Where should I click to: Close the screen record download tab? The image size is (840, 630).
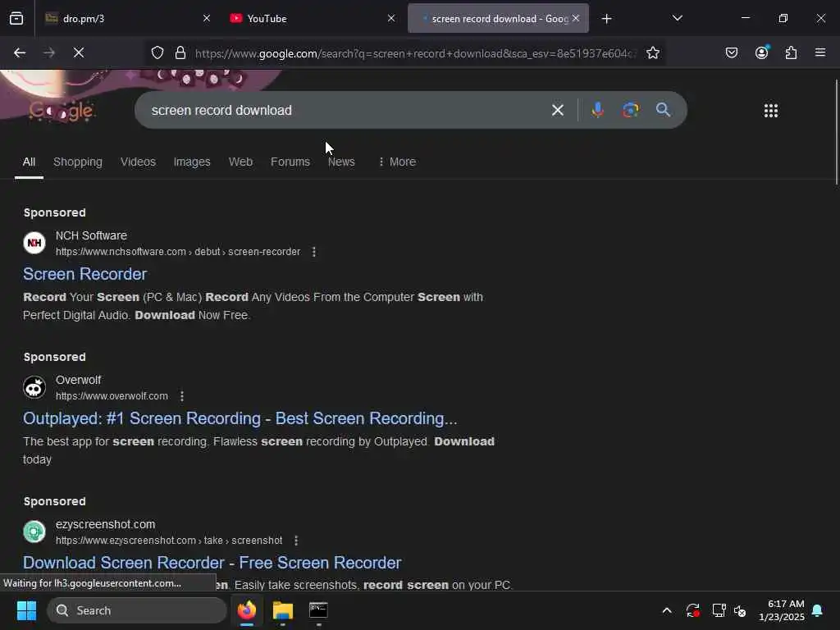[x=576, y=18]
